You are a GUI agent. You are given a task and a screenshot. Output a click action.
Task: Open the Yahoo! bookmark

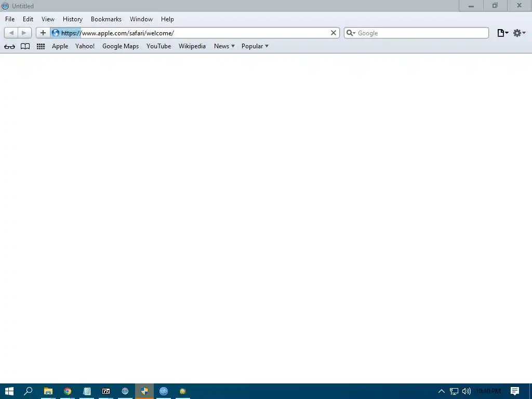point(85,46)
